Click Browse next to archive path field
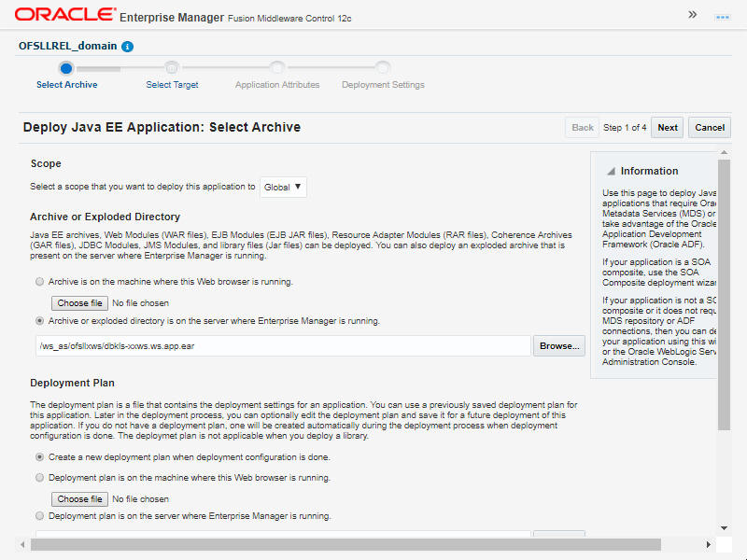The width and height of the screenshot is (747, 560). click(558, 346)
